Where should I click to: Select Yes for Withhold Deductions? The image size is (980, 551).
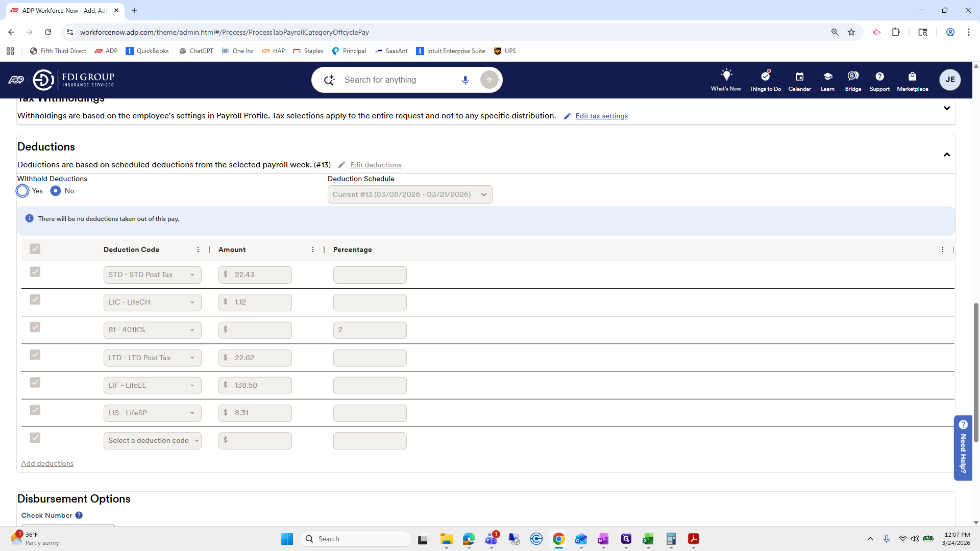click(x=22, y=191)
